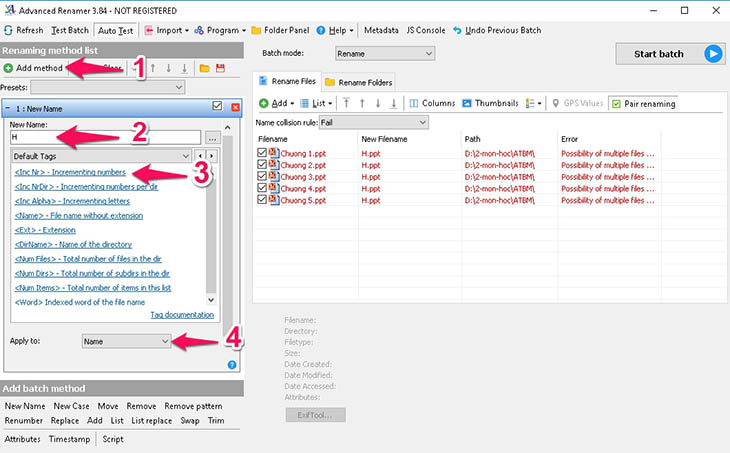Insert the Ext extension tag
This screenshot has width=730, height=453.
[45, 230]
